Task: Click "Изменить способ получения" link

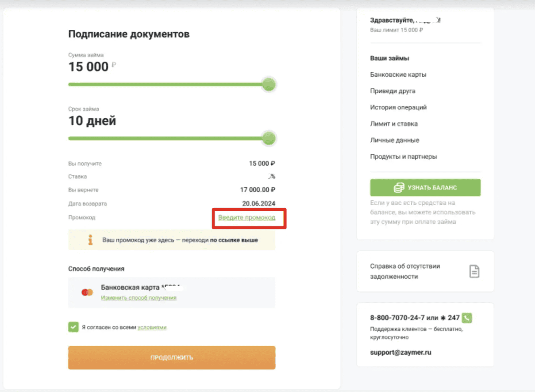Action: [x=138, y=298]
